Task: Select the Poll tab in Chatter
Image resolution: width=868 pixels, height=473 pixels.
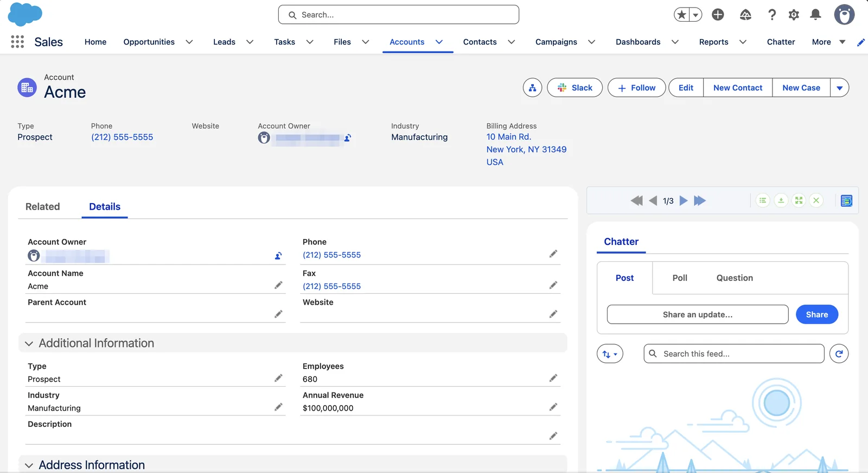Action: [x=680, y=278]
